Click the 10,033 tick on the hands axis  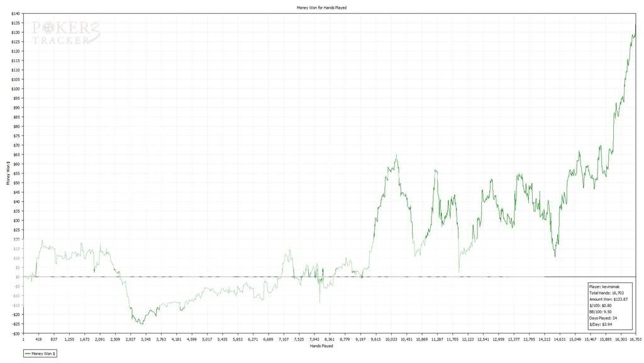coord(391,338)
